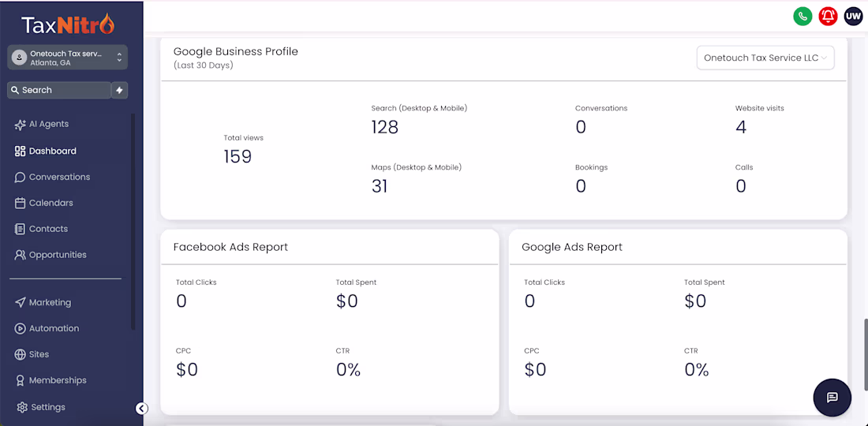The image size is (868, 426).
Task: Expand the Onetouch Tax serv... location switcher
Action: pyautogui.click(x=68, y=58)
